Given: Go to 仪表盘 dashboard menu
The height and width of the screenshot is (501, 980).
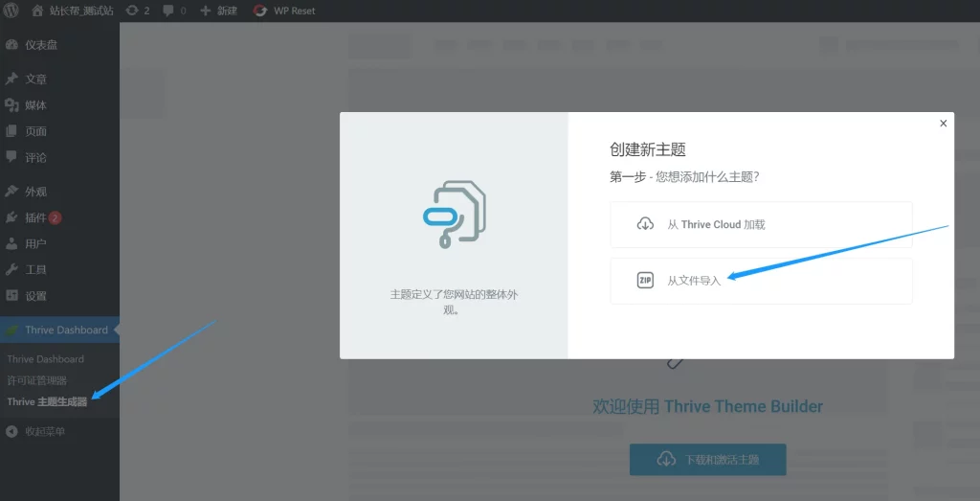Looking at the screenshot, I should (x=40, y=45).
